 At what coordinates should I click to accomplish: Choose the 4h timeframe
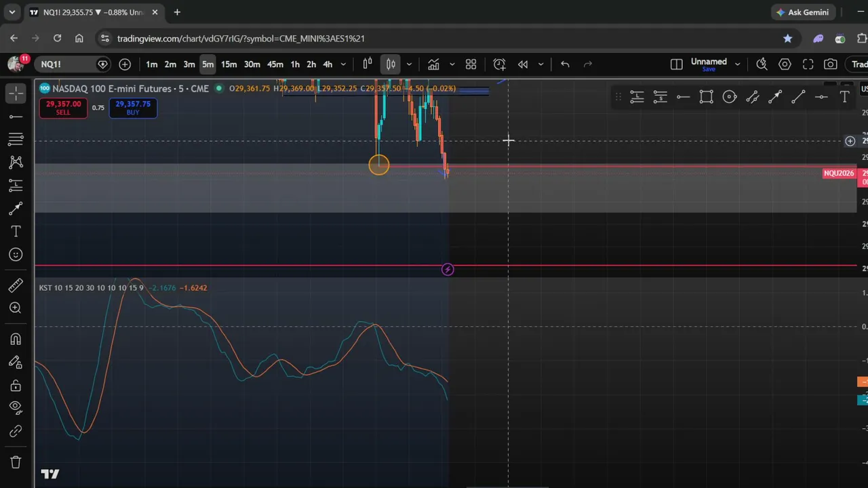pos(328,64)
